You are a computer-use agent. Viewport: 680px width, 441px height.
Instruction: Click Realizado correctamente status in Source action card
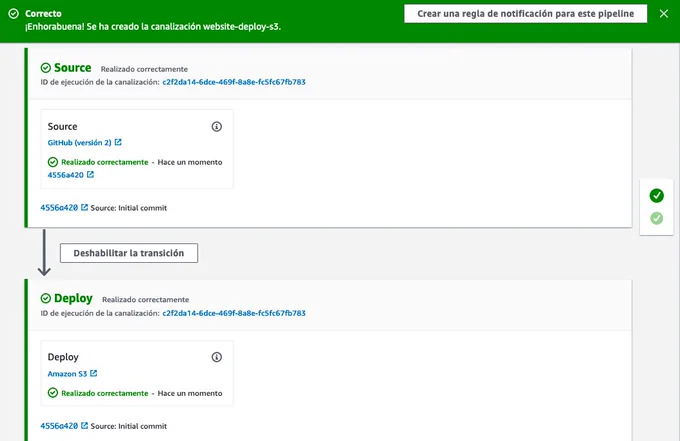coord(105,162)
